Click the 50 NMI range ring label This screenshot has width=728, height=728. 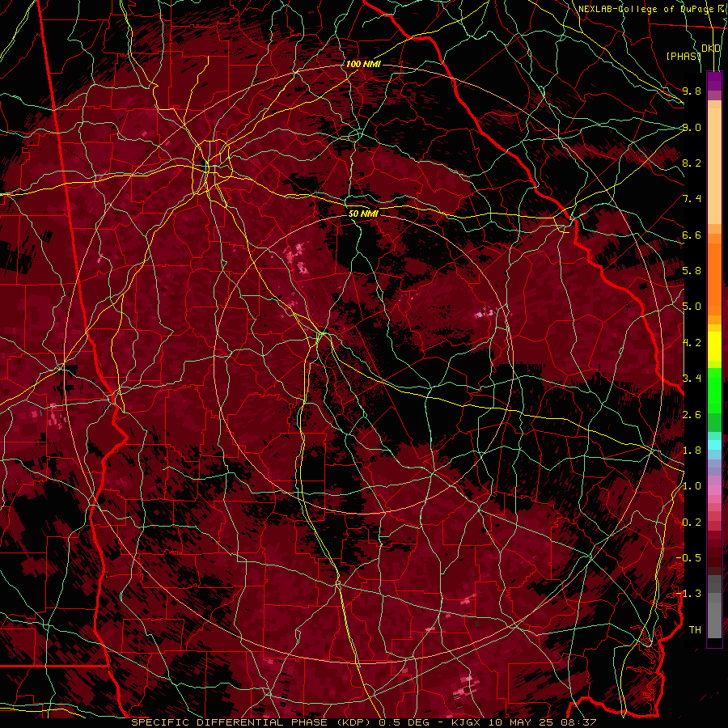tap(363, 214)
